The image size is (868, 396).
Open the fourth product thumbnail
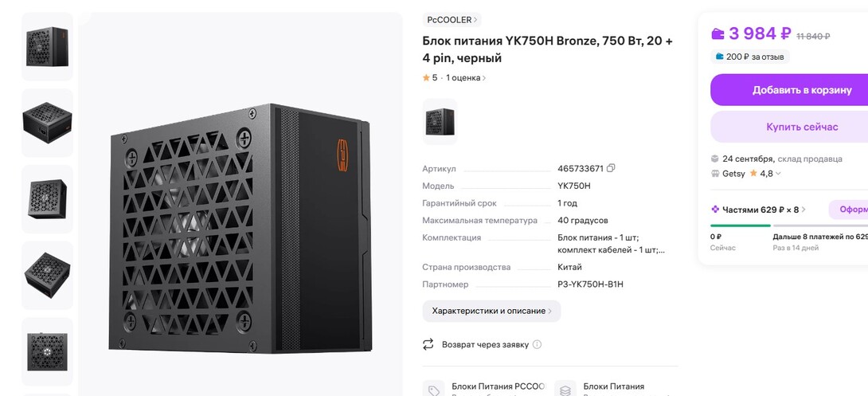click(x=48, y=275)
